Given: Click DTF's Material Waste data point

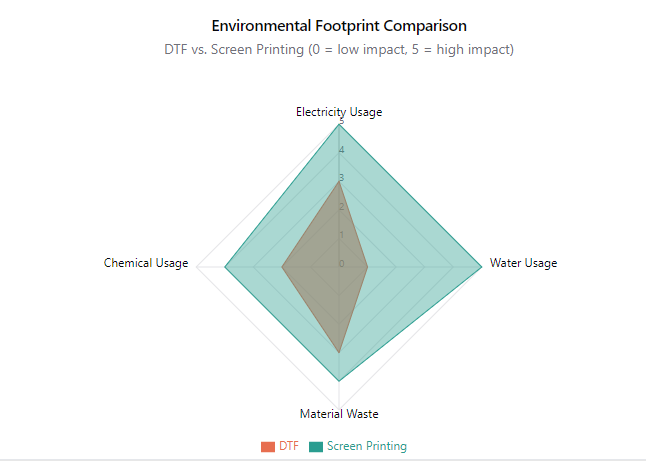Looking at the screenshot, I should [339, 352].
